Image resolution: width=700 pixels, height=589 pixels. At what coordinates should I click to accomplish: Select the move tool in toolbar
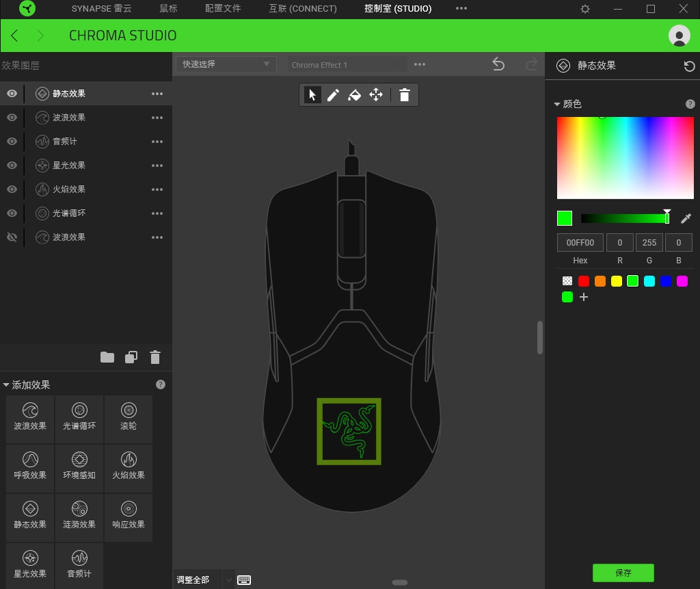pos(376,95)
